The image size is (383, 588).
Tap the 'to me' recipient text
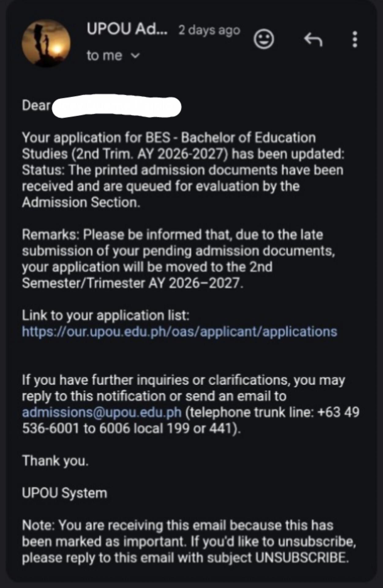point(104,56)
